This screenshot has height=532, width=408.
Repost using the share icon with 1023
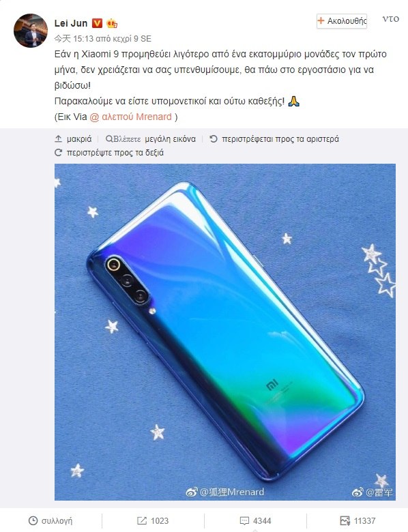coord(141,520)
